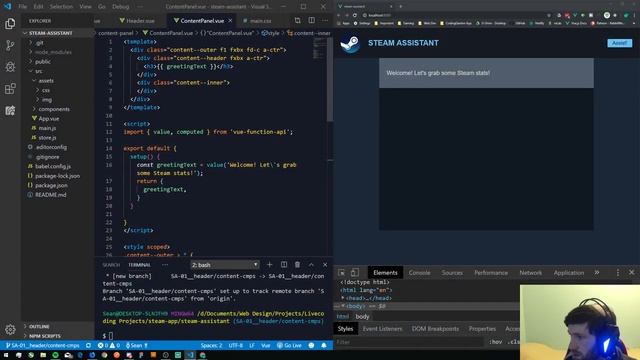Open the Explorer view in the activity bar
Image resolution: width=640 pixels, height=360 pixels.
coord(10,24)
